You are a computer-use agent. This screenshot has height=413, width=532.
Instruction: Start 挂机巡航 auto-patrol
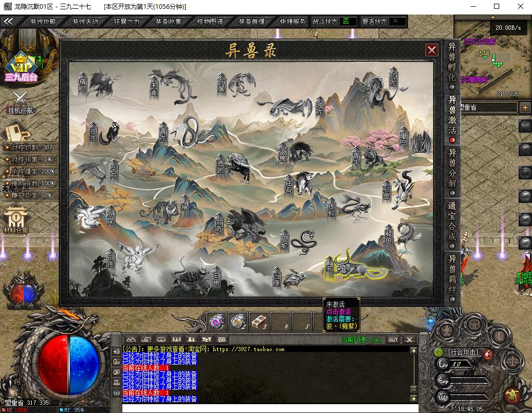tap(20, 103)
